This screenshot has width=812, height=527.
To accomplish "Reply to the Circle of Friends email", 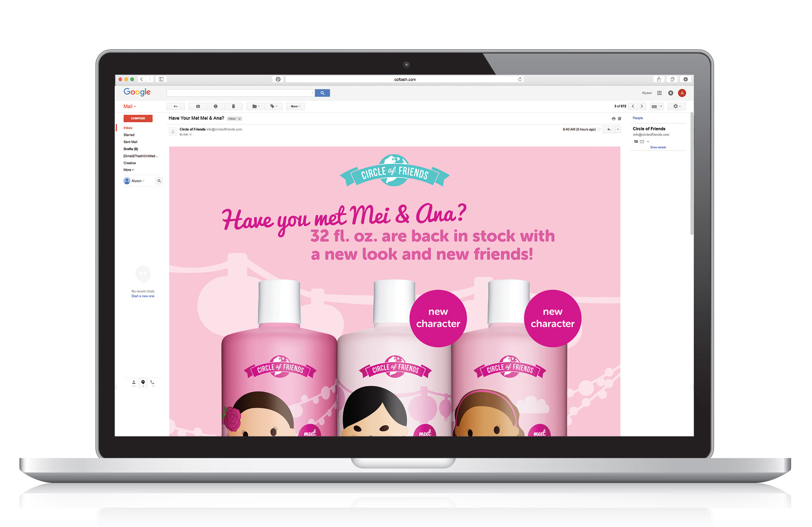I will 609,130.
